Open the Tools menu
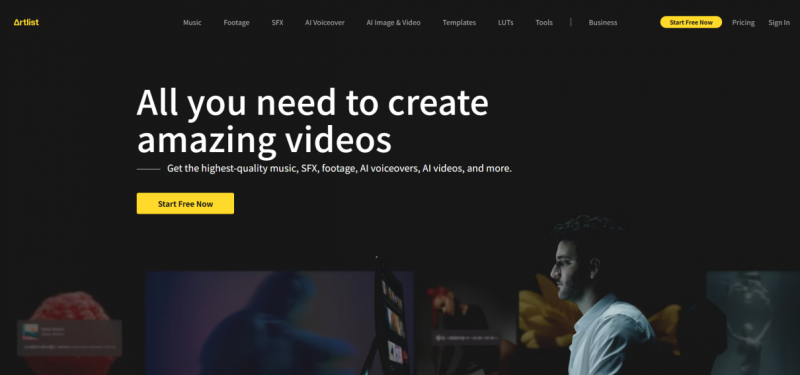The width and height of the screenshot is (800, 375). tap(544, 22)
